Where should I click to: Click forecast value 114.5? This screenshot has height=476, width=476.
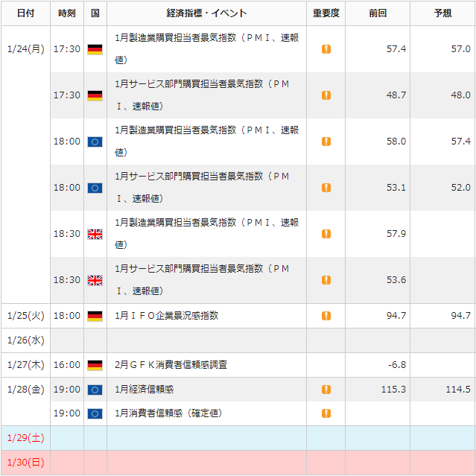tap(458, 390)
